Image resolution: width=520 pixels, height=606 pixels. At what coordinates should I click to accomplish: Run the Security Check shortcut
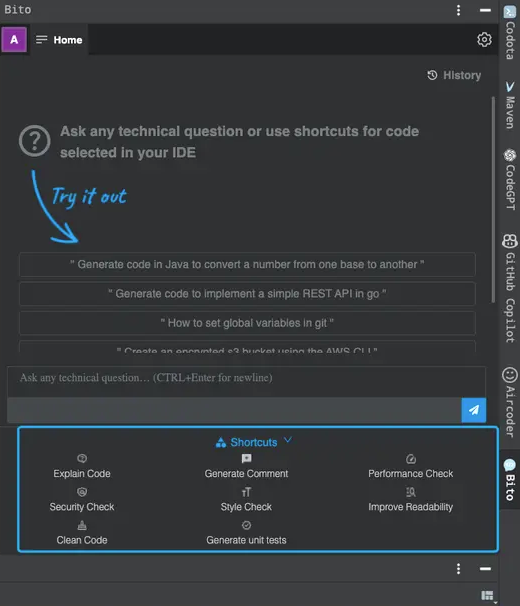coord(82,507)
